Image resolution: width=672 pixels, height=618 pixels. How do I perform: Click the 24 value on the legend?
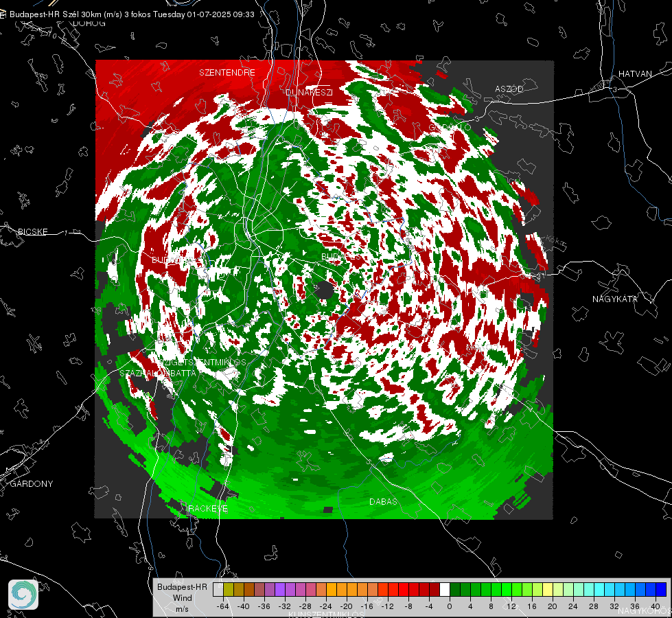pos(573,607)
